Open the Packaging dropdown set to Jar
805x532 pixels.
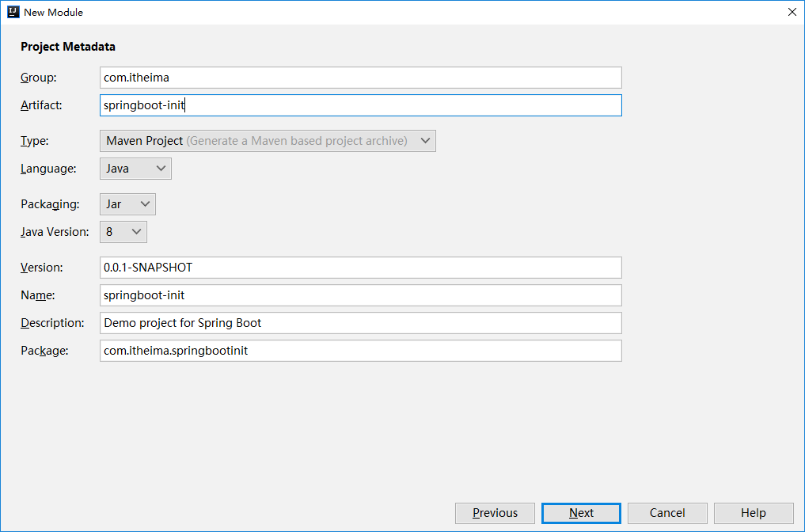[x=127, y=204]
